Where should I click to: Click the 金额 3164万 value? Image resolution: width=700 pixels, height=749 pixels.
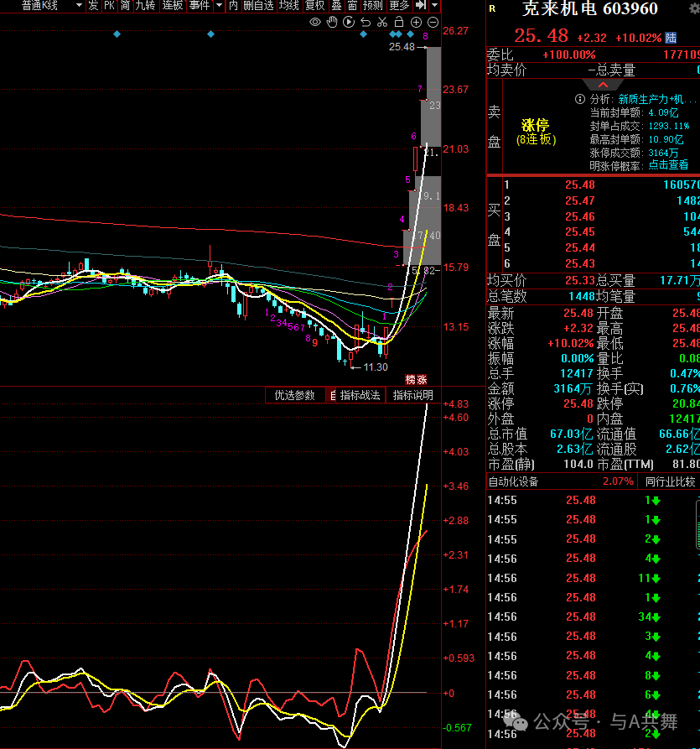coord(573,389)
